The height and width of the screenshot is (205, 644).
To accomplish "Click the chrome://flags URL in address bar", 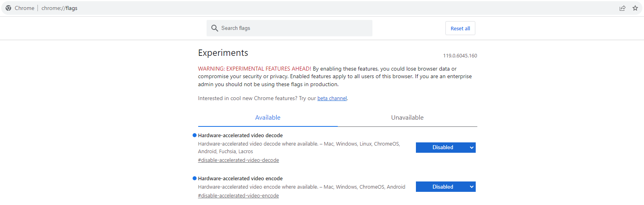I will (x=59, y=8).
